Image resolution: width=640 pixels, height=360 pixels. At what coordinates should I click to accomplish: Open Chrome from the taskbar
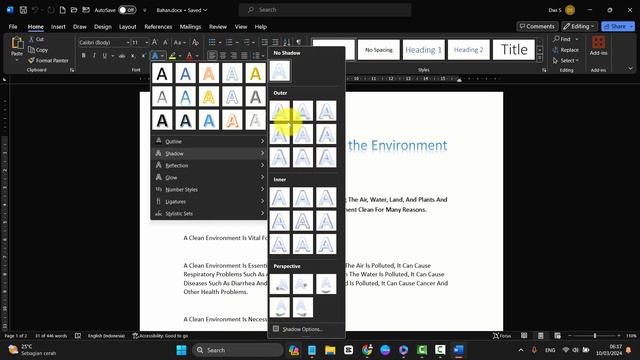[367, 350]
